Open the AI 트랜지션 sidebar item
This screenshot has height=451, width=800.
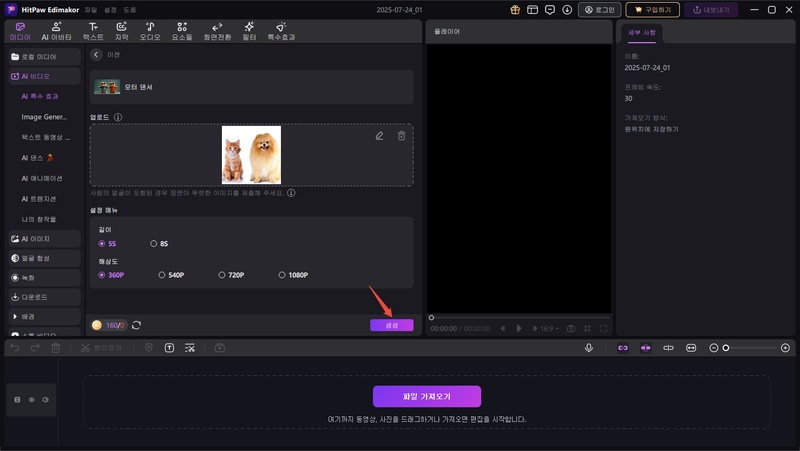pyautogui.click(x=39, y=198)
